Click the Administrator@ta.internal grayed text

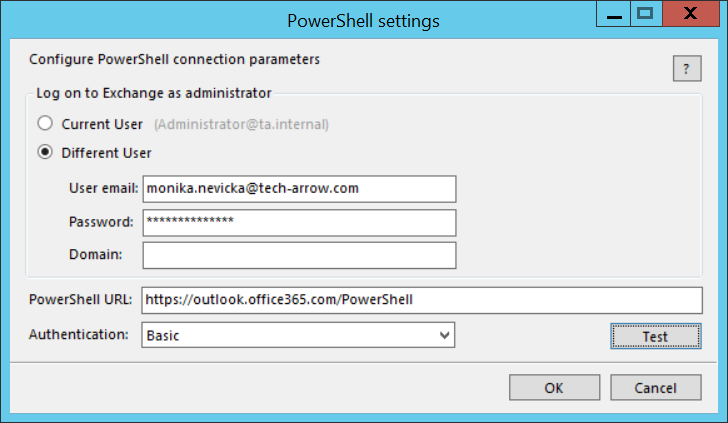[x=241, y=125]
